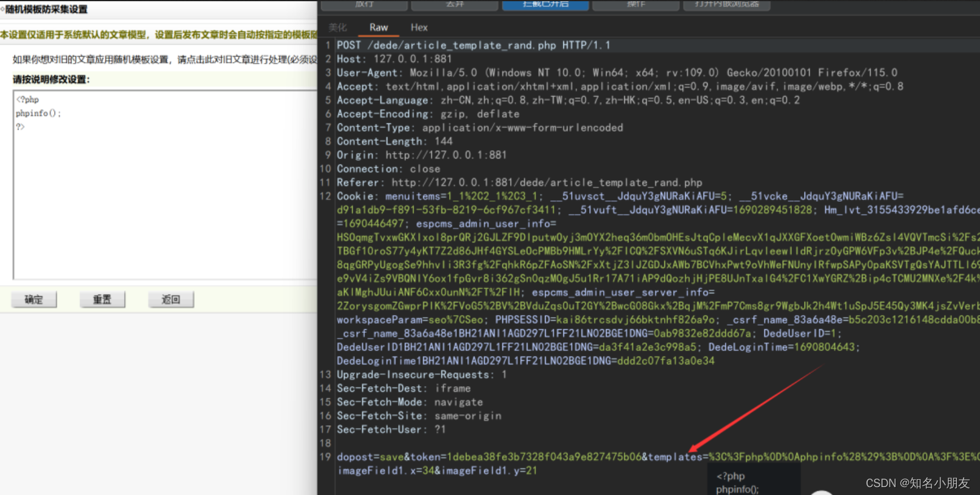Click the 重置 reset button
Image resolution: width=980 pixels, height=495 pixels.
102,299
